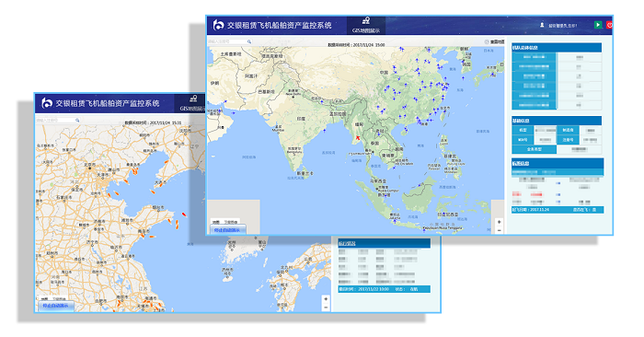This screenshot has width=644, height=337.
Task: Stop auto demo in the aircraft map
Action: (227, 230)
